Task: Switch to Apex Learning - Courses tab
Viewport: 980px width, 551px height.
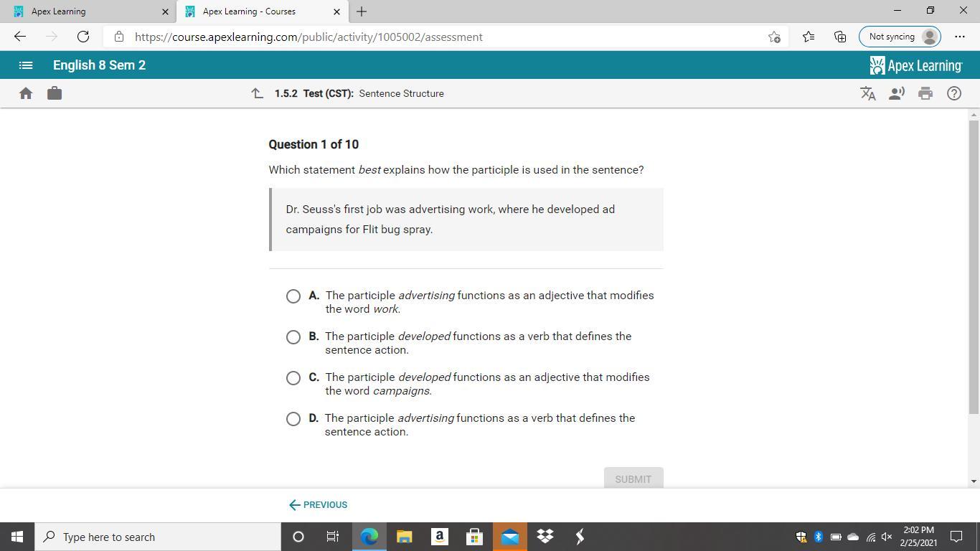Action: pos(262,11)
